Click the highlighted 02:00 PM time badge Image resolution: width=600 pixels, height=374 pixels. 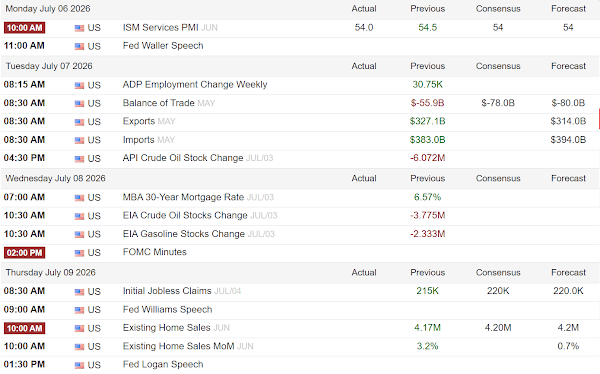24,253
